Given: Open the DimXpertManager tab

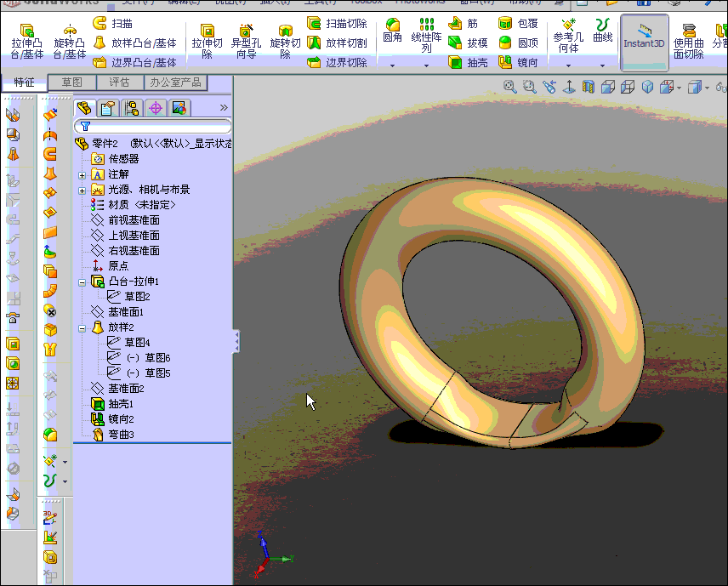Looking at the screenshot, I should (156, 108).
